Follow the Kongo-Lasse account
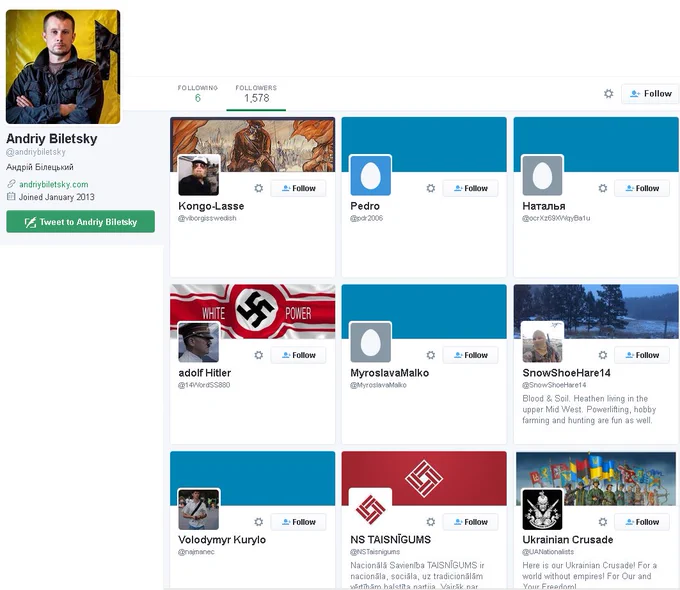Viewport: 680px width, 590px height. pos(298,188)
